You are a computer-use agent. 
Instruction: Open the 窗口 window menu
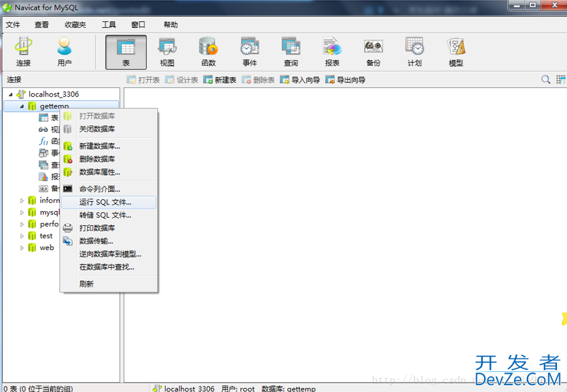point(138,25)
